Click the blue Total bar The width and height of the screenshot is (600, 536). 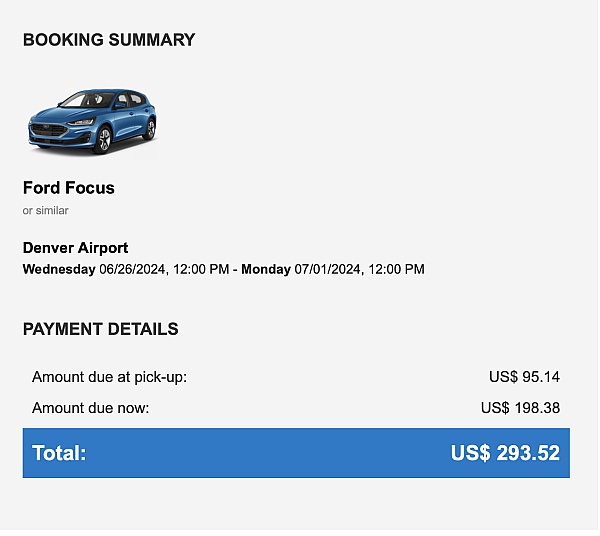[296, 453]
